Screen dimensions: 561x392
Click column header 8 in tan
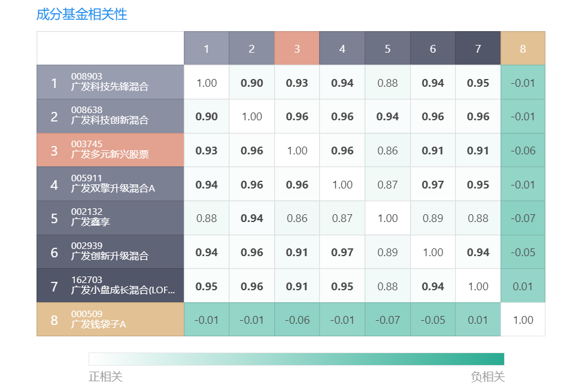pyautogui.click(x=523, y=48)
